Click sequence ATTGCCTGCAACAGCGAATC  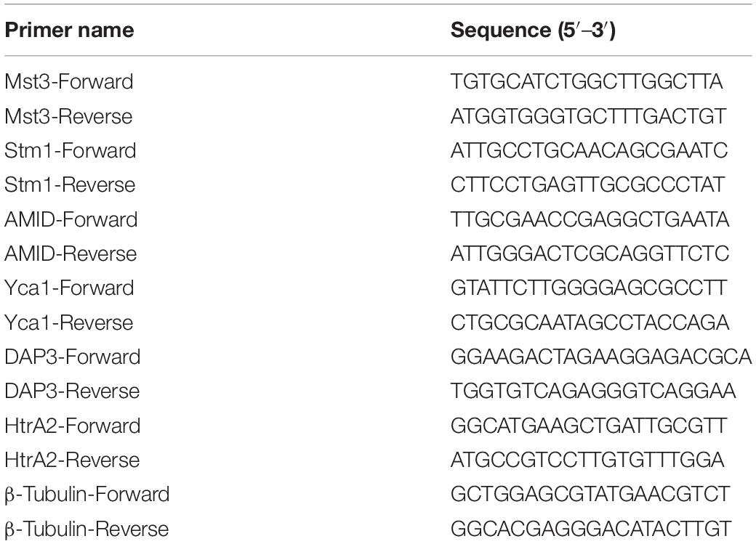click(x=589, y=150)
